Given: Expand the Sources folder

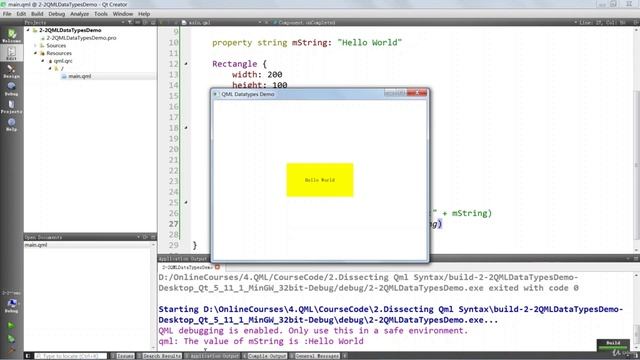Looking at the screenshot, I should 35,46.
